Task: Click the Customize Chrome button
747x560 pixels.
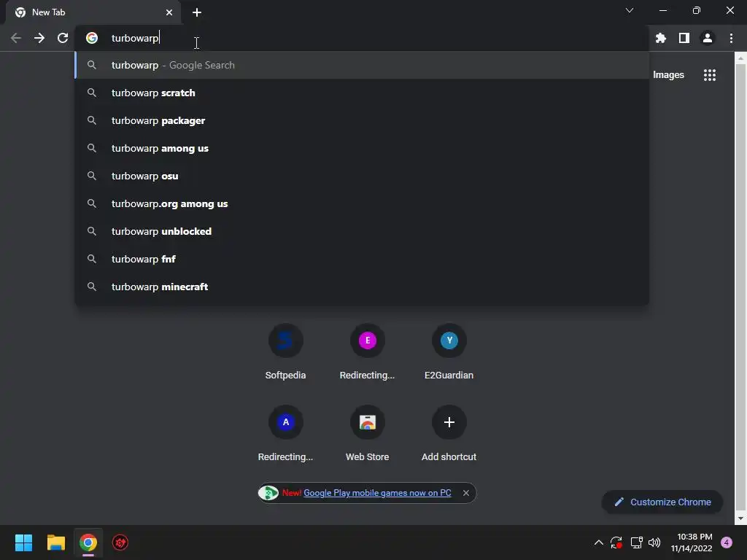Action: (x=662, y=502)
